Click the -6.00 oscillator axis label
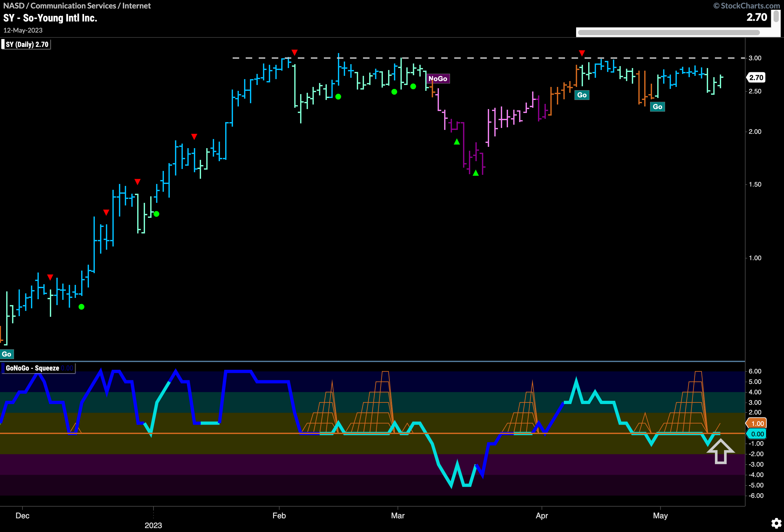This screenshot has width=784, height=532. pyautogui.click(x=756, y=496)
